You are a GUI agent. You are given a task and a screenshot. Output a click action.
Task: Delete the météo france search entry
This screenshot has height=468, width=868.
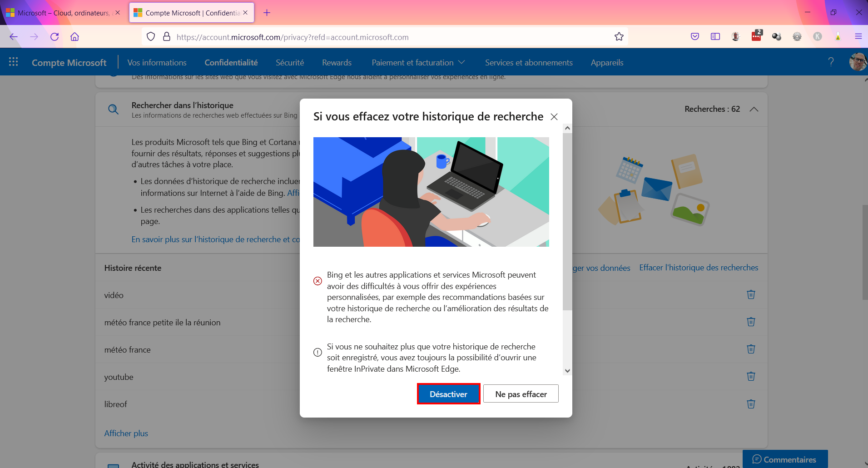click(751, 349)
